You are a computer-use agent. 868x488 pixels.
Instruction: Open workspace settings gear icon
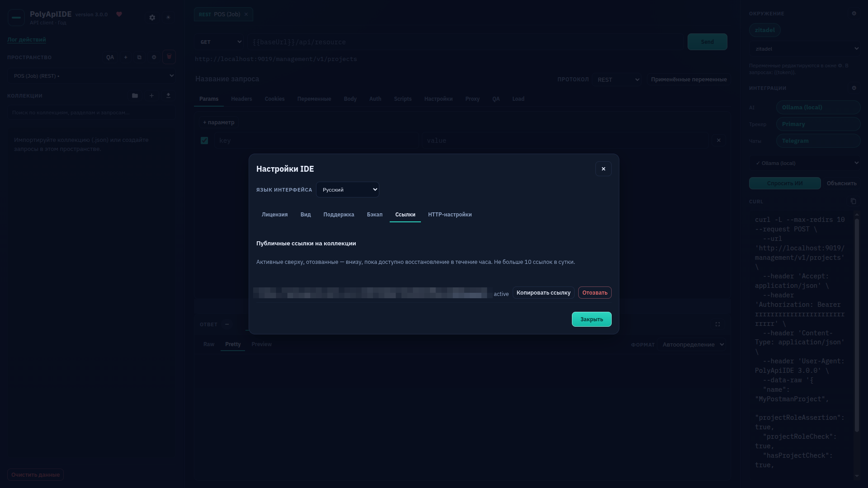154,57
